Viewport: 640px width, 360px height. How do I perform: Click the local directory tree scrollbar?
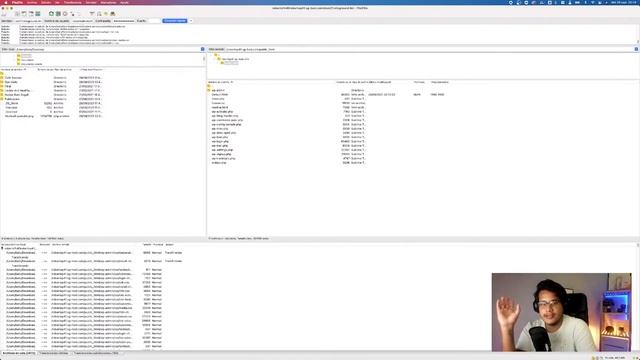[x=204, y=59]
